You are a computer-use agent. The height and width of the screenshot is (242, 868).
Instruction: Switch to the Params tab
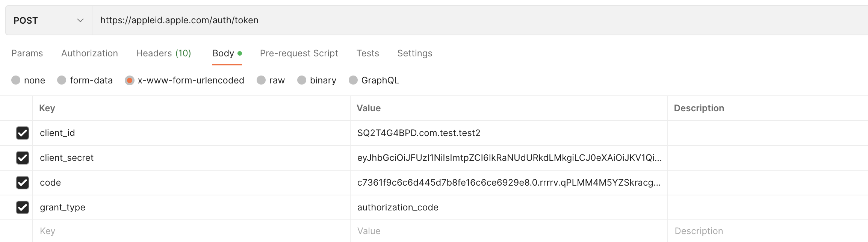click(27, 53)
